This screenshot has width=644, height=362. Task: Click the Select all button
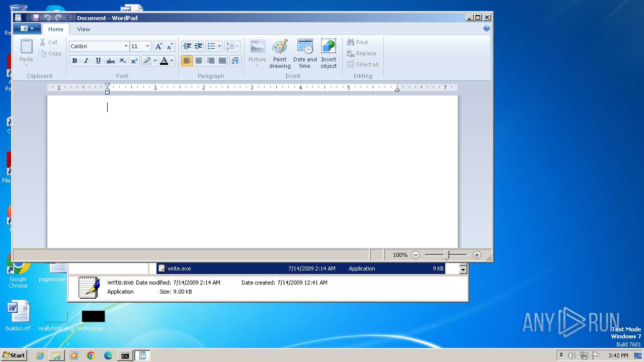363,64
